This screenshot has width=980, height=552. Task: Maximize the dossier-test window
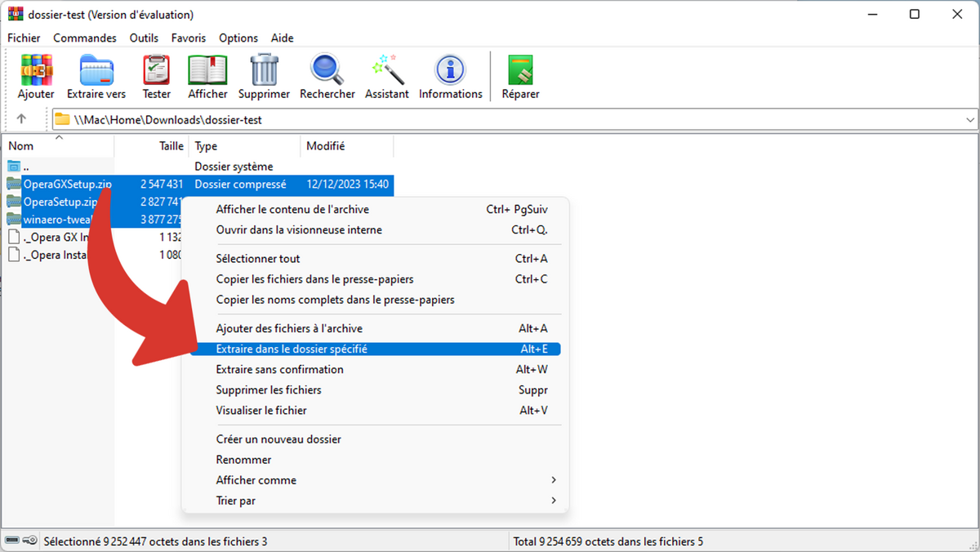[x=915, y=15]
